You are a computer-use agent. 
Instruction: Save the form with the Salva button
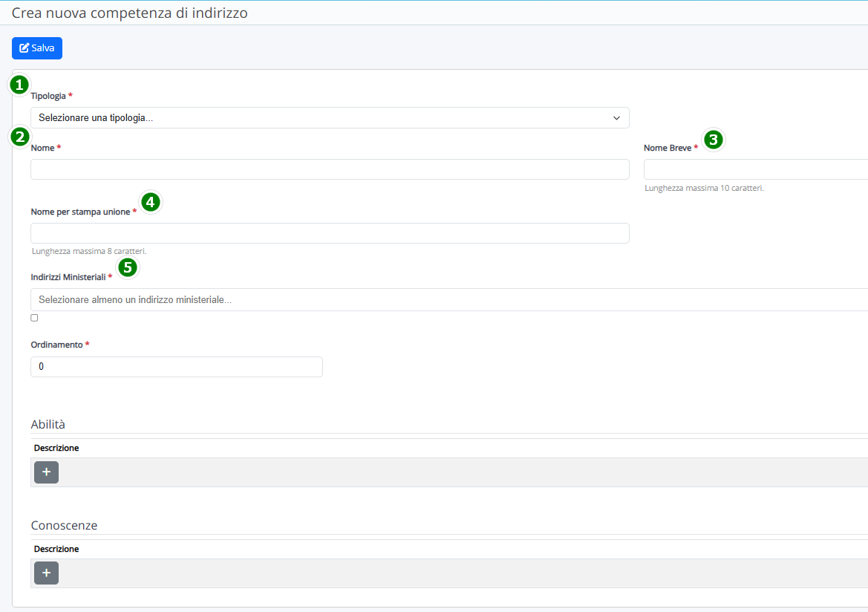point(37,48)
